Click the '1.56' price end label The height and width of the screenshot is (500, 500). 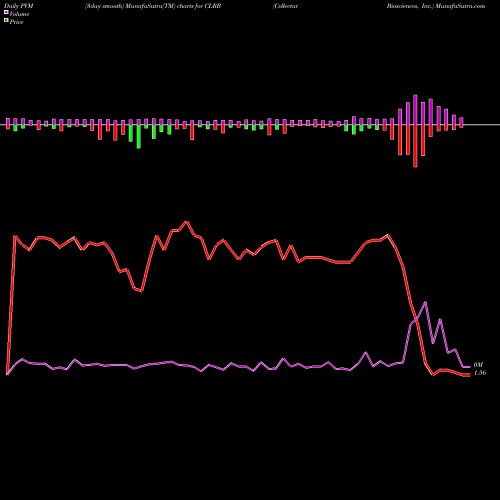480,373
